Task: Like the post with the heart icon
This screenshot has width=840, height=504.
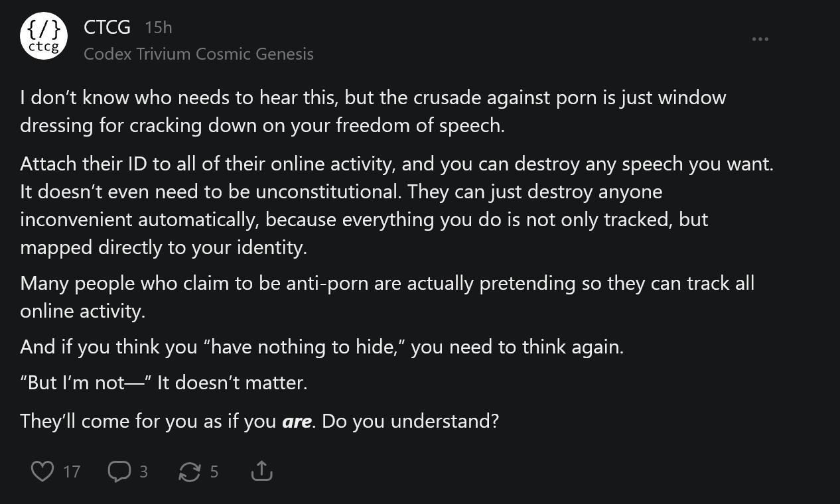Action: point(42,472)
